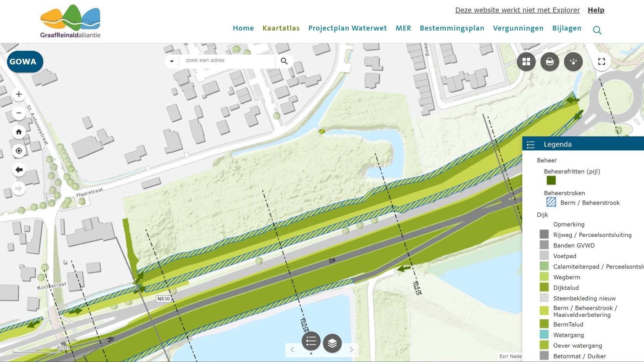Click the Haarstraat street label
This screenshot has width=644, height=362.
pos(89,192)
